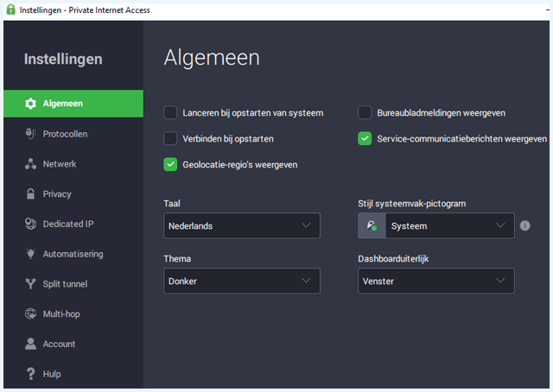553x392 pixels.
Task: Click the tray icon preview in Stijl dropdown
Action: tap(372, 225)
